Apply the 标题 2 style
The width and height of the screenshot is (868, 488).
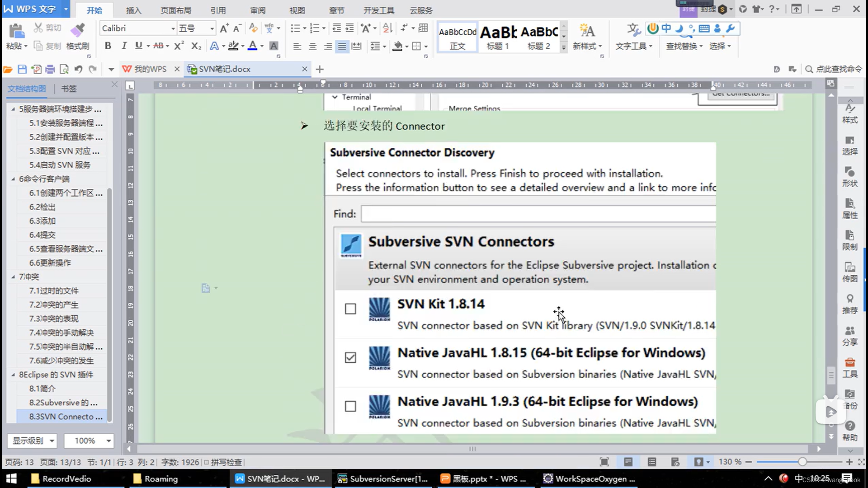[539, 37]
